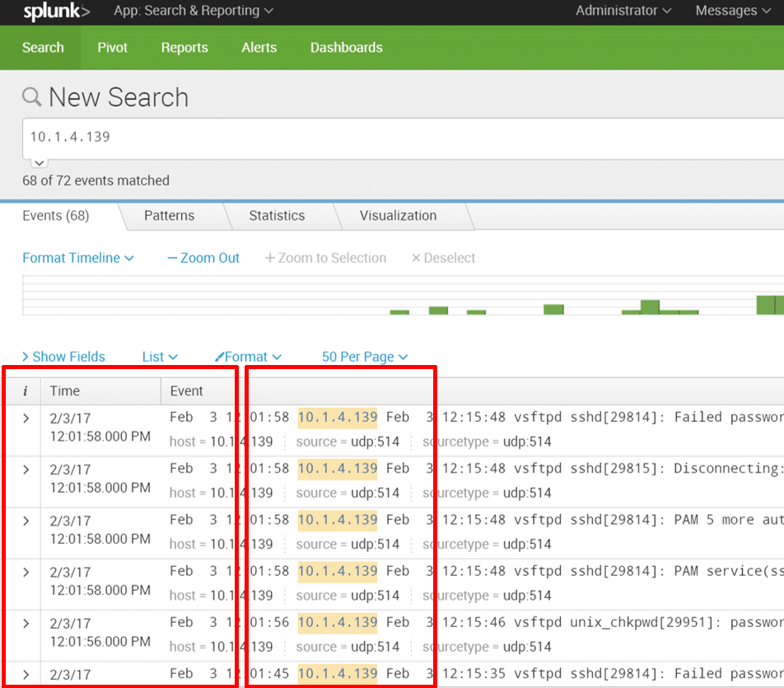
Task: Change the 50 Per Page setting
Action: pyautogui.click(x=365, y=357)
